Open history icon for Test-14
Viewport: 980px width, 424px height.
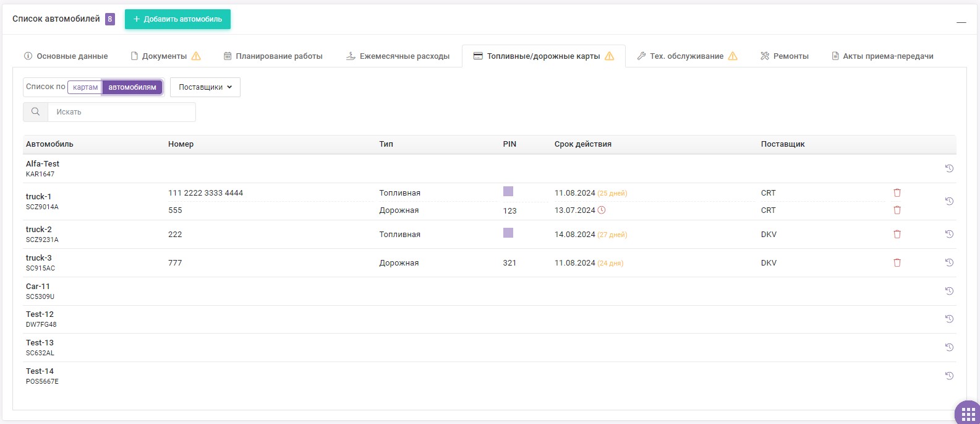(949, 376)
